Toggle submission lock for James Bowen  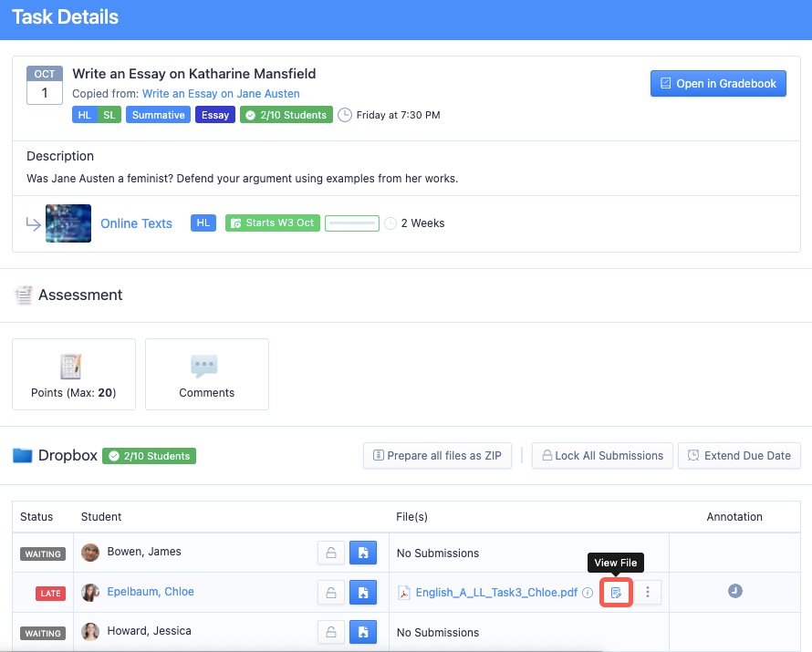tap(331, 553)
